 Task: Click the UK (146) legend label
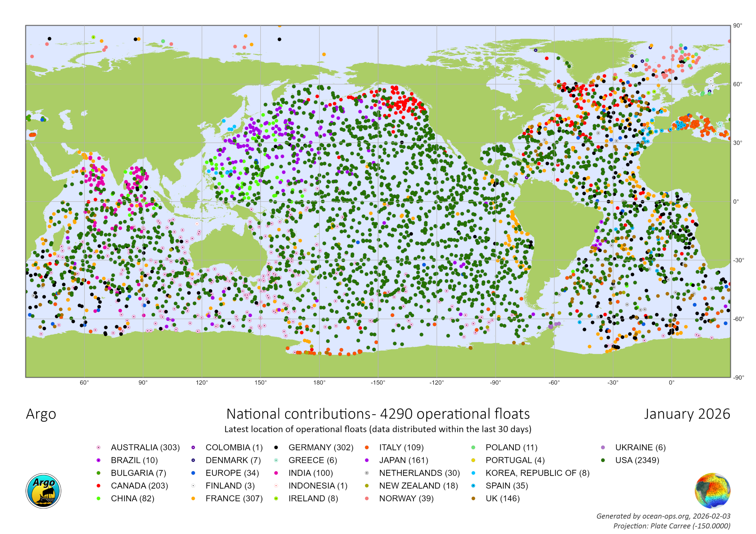coord(502,499)
